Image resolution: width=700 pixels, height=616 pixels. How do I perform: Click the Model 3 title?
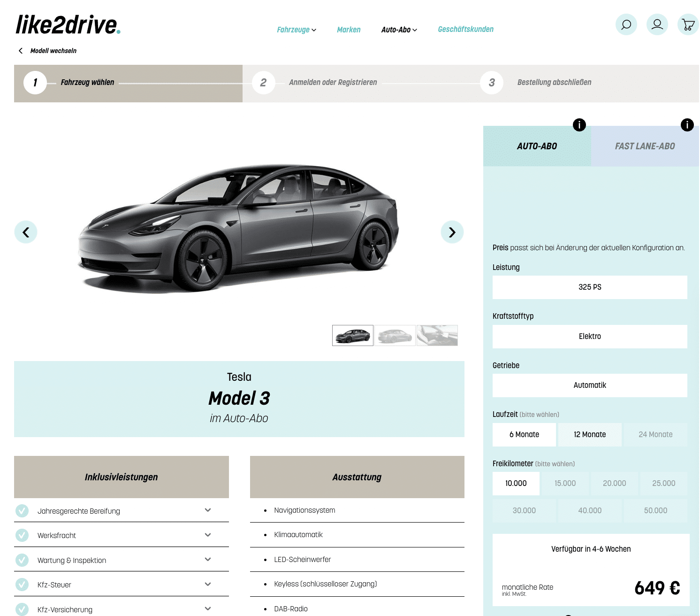tap(239, 398)
